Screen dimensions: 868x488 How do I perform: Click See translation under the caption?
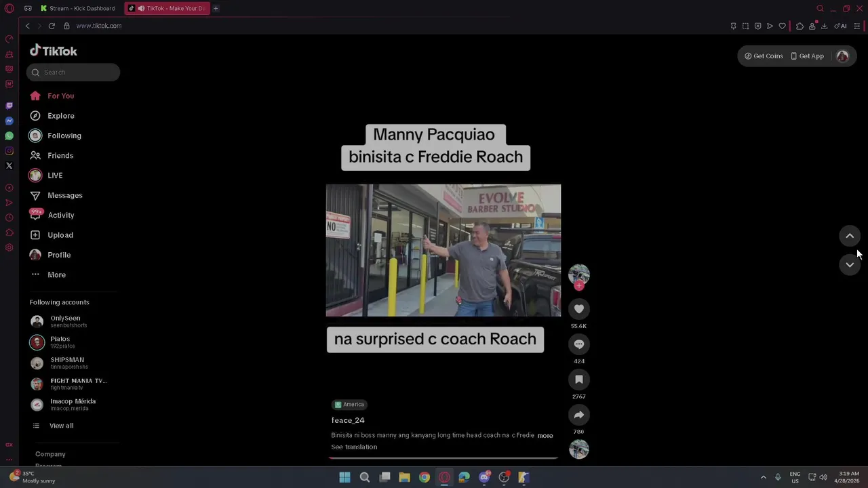[x=354, y=447]
